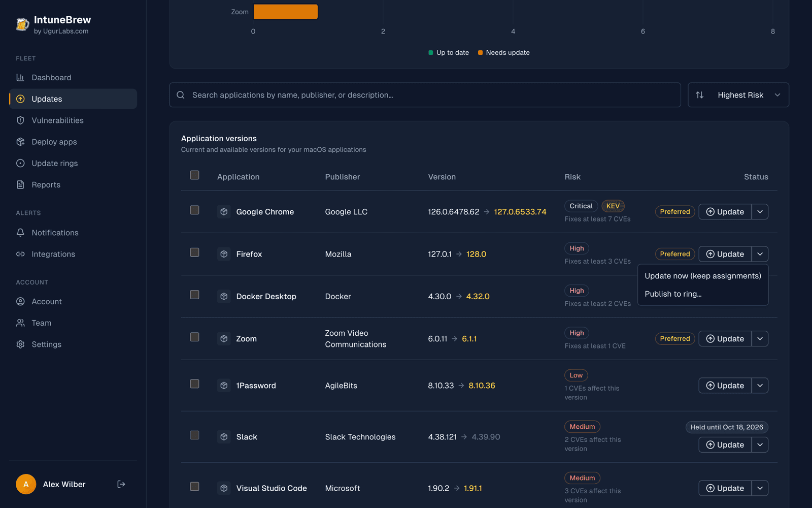Open the Reports page

pos(73,184)
